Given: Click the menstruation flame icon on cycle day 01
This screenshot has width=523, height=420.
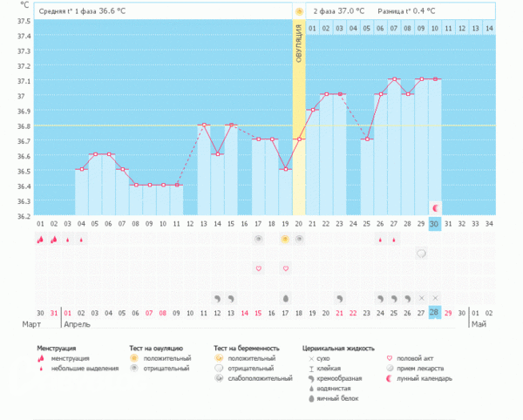Looking at the screenshot, I should pyautogui.click(x=40, y=239).
